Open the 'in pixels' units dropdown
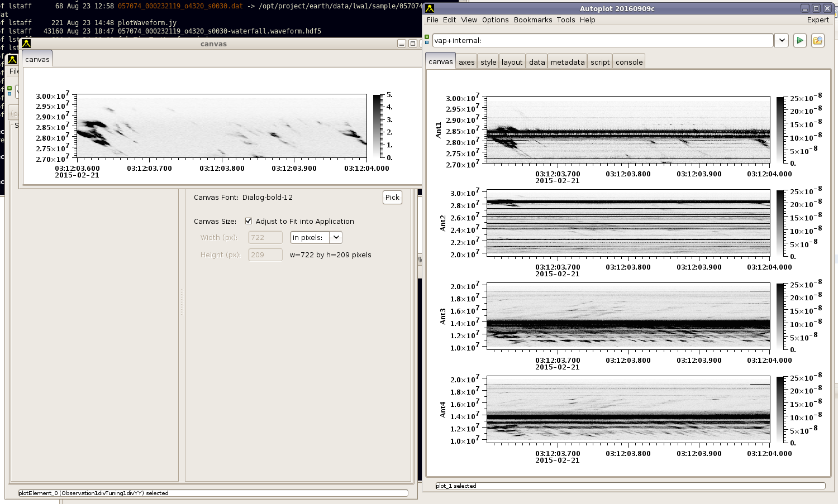The image size is (838, 504). [336, 237]
